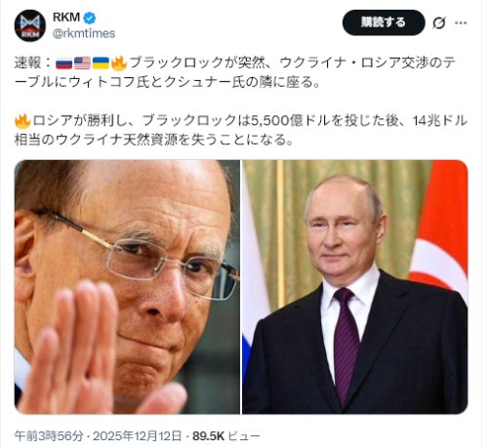Click the paragraph mentioning 5,500億ドル
The width and height of the screenshot is (488, 448).
click(x=241, y=130)
